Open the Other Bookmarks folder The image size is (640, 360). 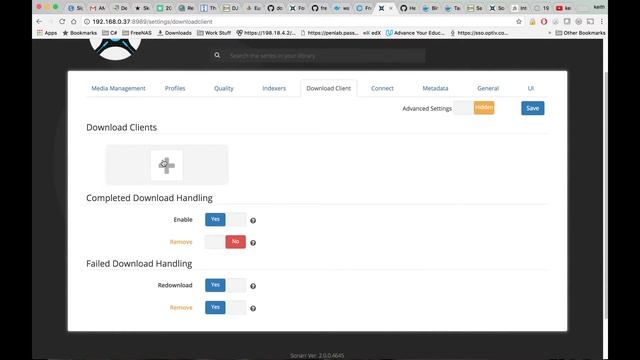pyautogui.click(x=580, y=33)
